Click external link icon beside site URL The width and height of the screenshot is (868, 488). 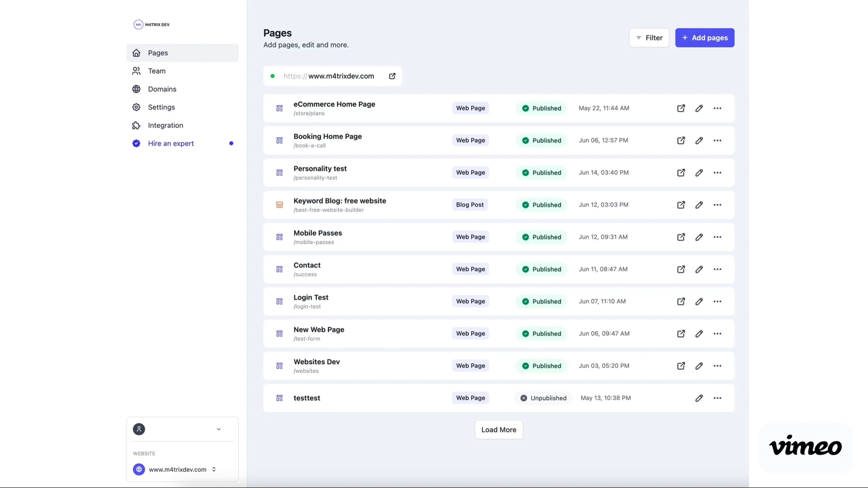pos(392,76)
